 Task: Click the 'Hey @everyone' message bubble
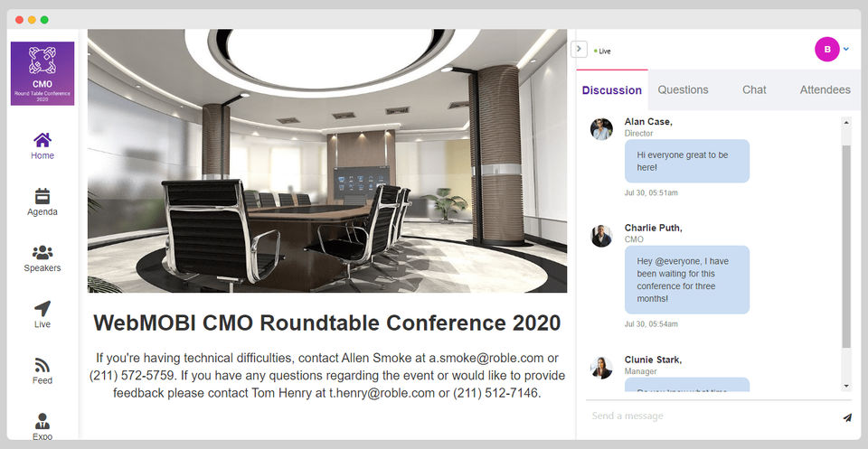[x=687, y=280]
